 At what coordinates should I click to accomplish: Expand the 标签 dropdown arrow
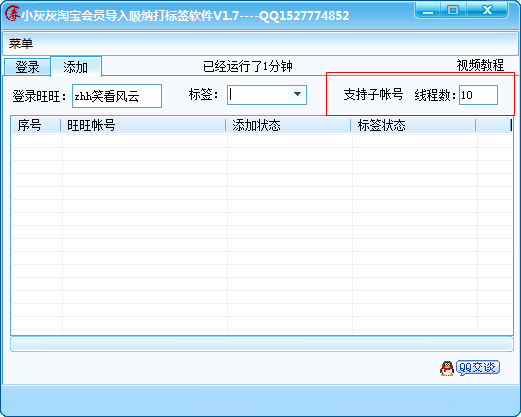(x=297, y=95)
